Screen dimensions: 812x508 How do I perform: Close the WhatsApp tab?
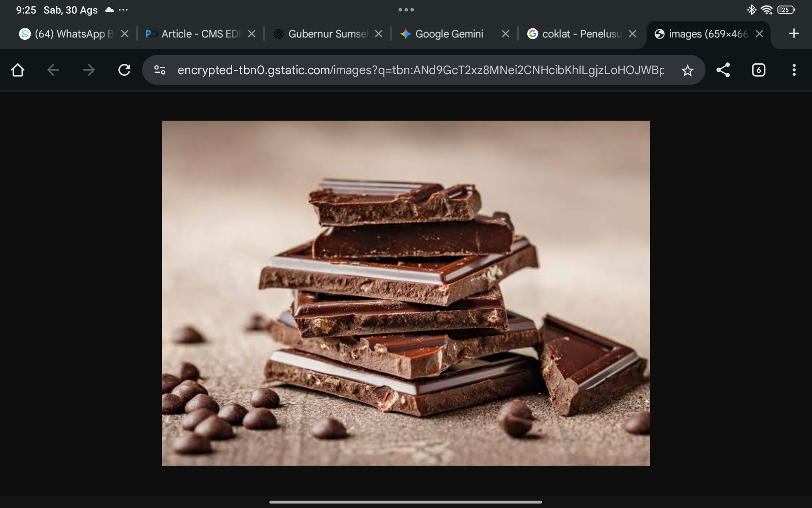tap(125, 34)
